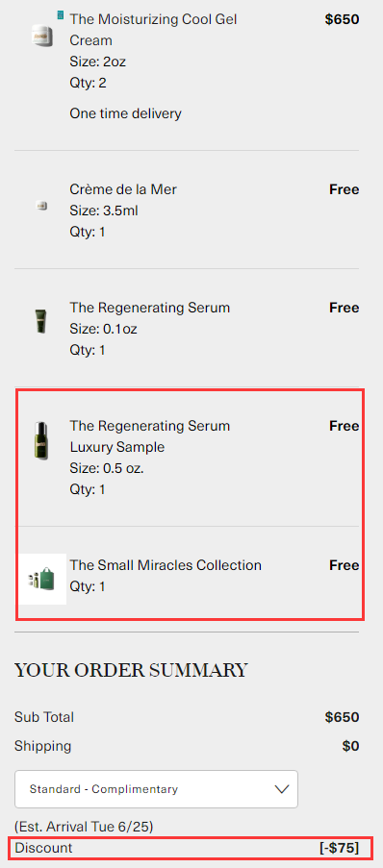Click the Est. Arrival Tue 6/25 text

click(x=84, y=827)
